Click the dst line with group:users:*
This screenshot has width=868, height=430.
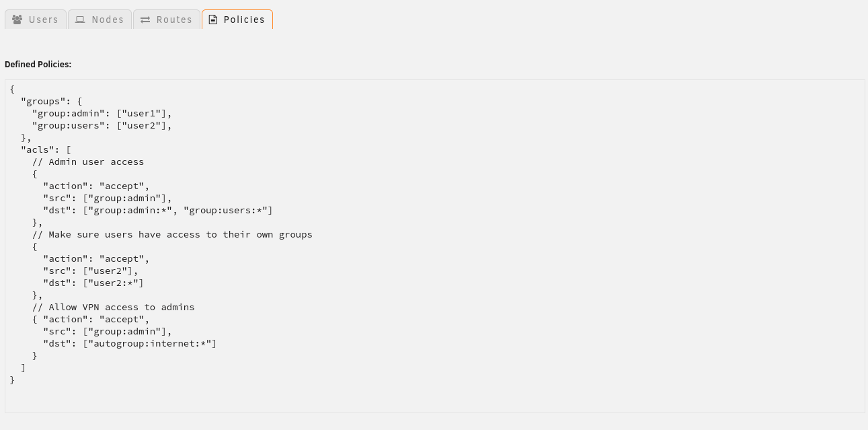click(158, 211)
